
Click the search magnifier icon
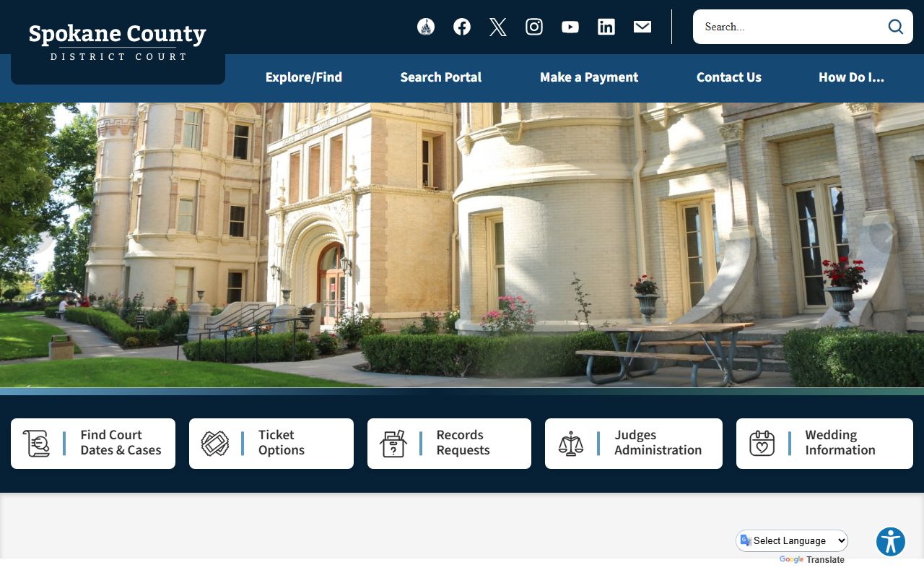[895, 27]
